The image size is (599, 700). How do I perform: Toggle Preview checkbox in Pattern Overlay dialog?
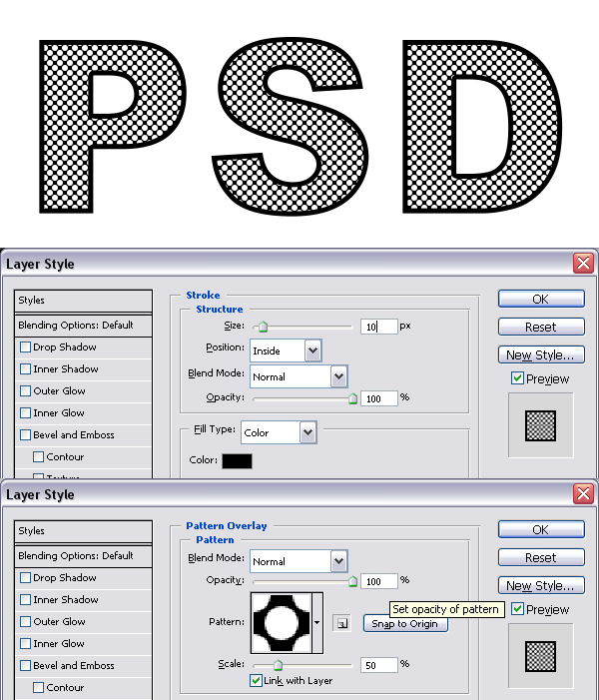(517, 609)
